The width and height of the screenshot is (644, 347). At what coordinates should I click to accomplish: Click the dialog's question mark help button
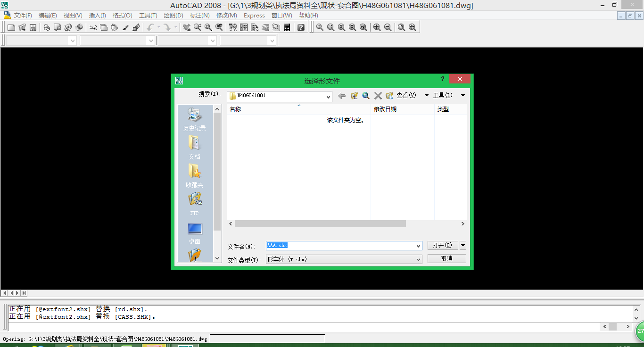coord(443,79)
